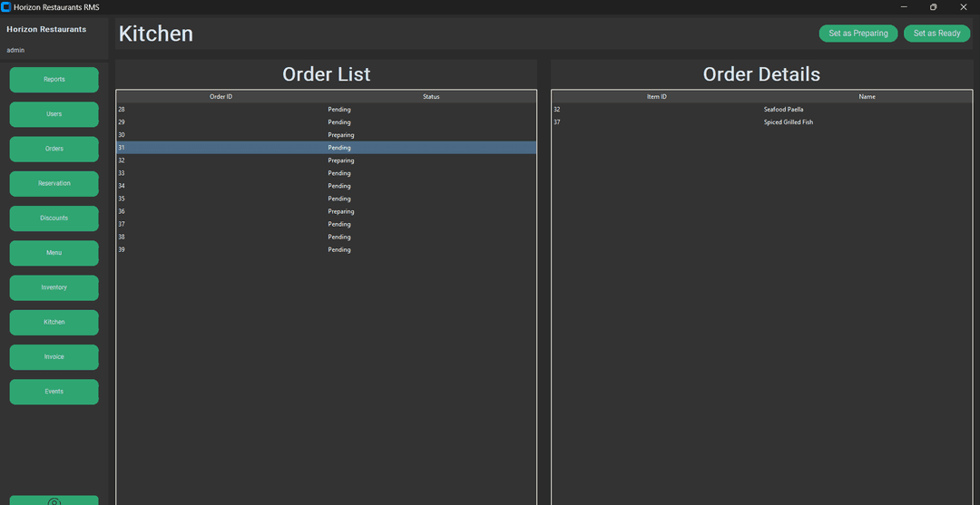Viewport: 980px width, 505px height.
Task: Choose order 38 row
Action: point(327,237)
